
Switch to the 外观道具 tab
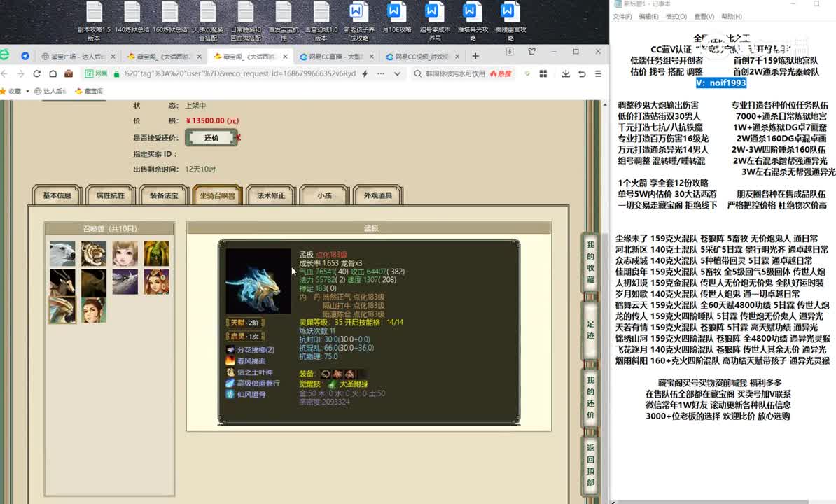(378, 195)
